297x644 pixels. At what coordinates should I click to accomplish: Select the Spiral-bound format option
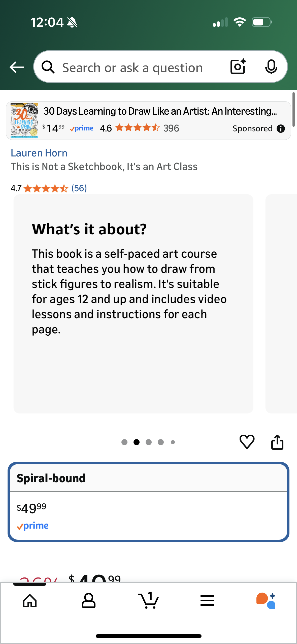click(148, 502)
